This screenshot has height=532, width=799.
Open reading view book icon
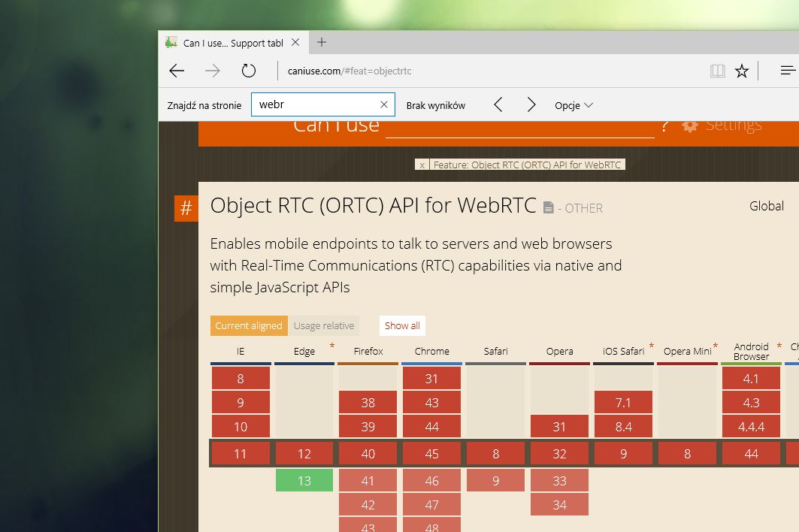pos(718,71)
